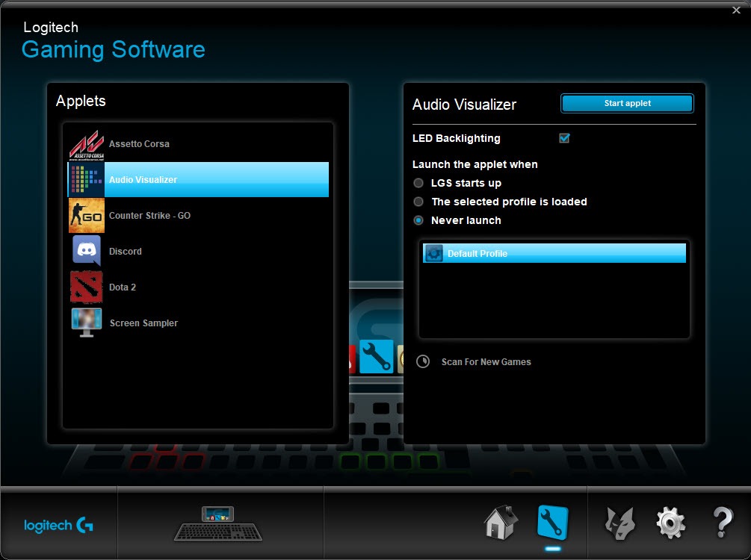
Task: Start the Audio Visualizer applet
Action: (627, 103)
